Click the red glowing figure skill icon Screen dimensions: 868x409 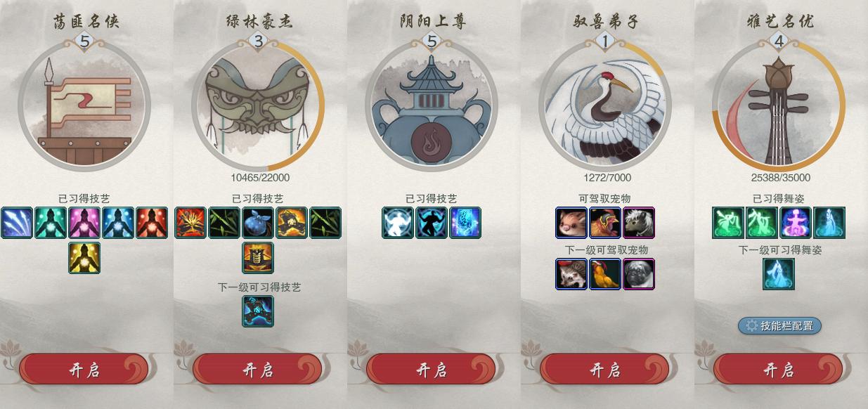152,223
